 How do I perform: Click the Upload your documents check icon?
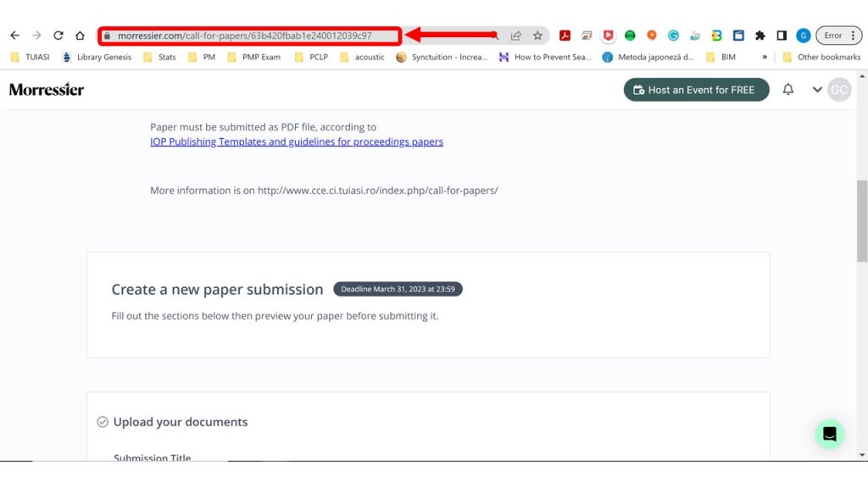point(103,422)
